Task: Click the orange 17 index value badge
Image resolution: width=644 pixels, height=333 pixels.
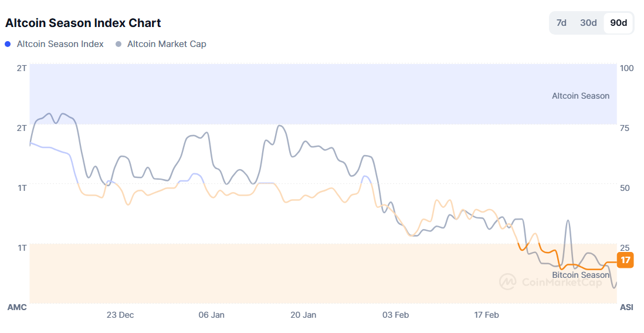Action: point(625,260)
